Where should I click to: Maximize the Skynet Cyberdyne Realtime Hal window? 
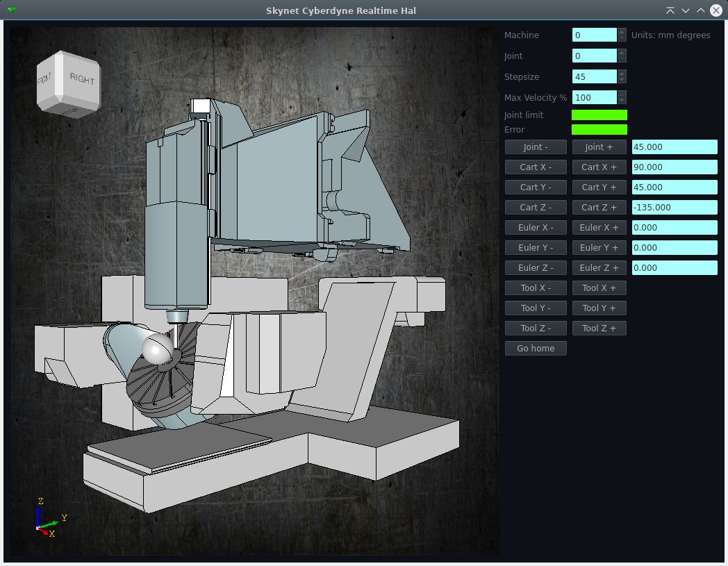(x=701, y=10)
